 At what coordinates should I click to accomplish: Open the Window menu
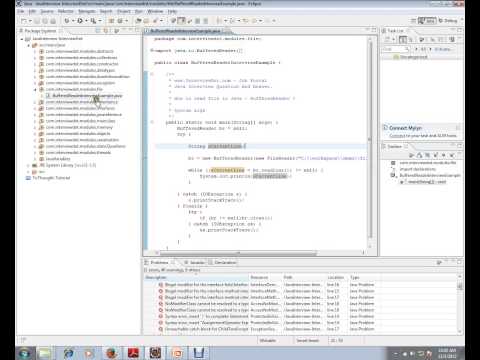click(155, 11)
